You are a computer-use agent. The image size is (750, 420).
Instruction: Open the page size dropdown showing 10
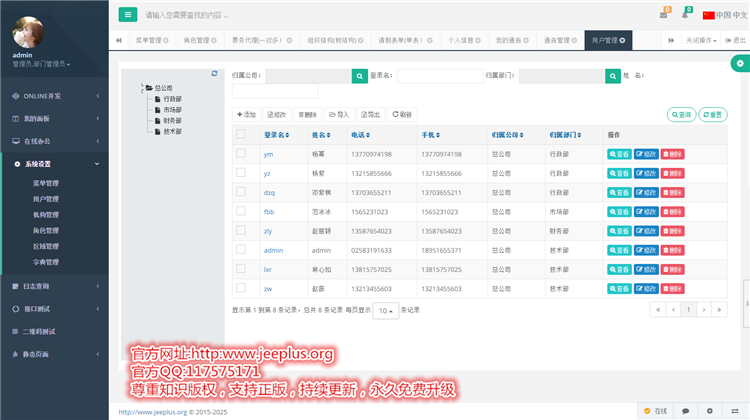386,310
